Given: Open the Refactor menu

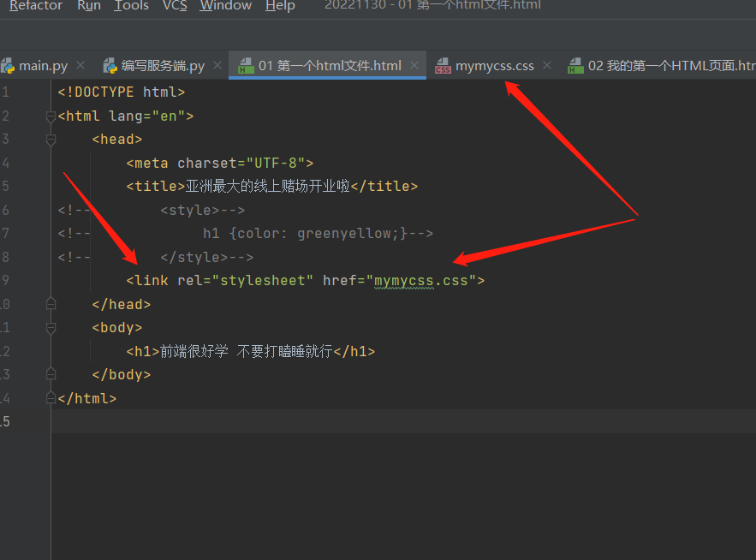Looking at the screenshot, I should [36, 6].
